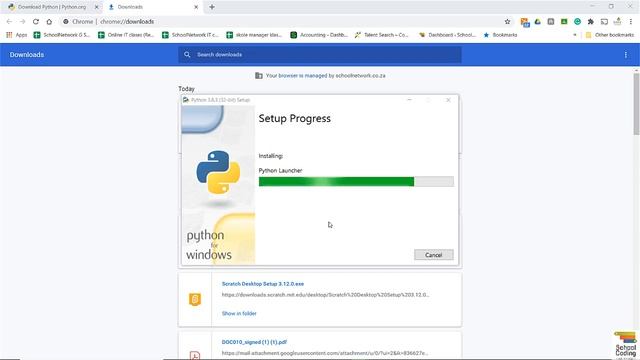Screen dimensions: 640x360
Task: Open Dashboard - School... bookmark
Action: (x=447, y=35)
